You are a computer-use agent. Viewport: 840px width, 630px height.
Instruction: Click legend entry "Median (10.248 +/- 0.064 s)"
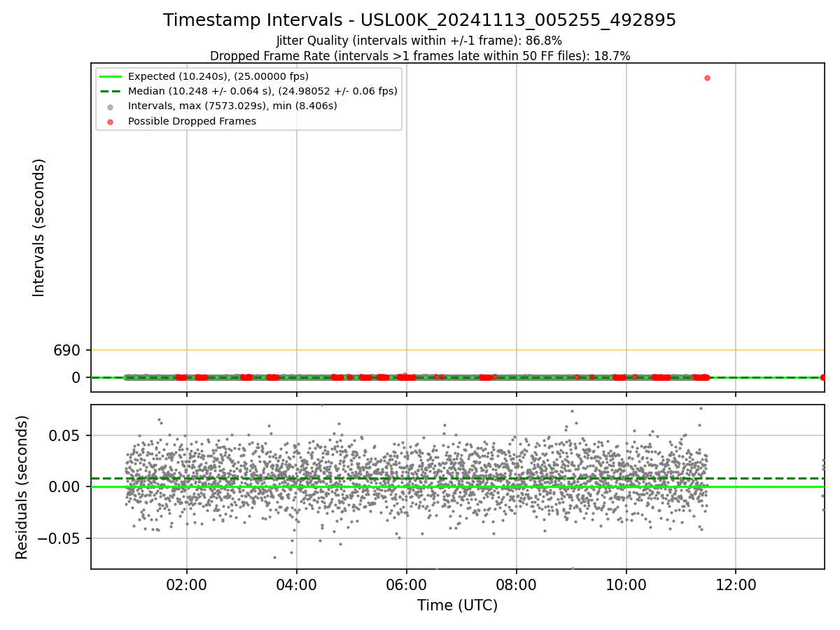(262, 91)
